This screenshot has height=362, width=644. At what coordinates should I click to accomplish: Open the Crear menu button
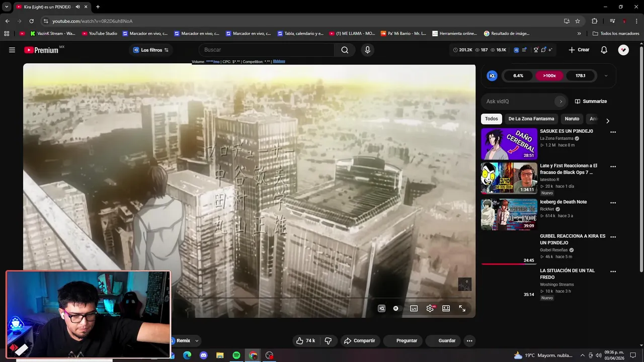coord(579,50)
